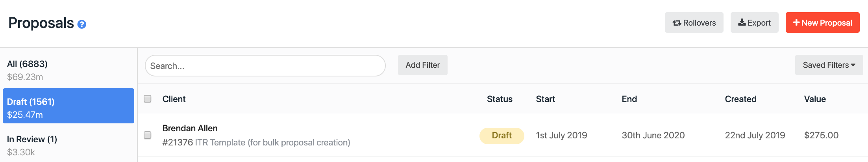The height and width of the screenshot is (162, 868).
Task: Click the Add Filter button
Action: pyautogui.click(x=422, y=65)
